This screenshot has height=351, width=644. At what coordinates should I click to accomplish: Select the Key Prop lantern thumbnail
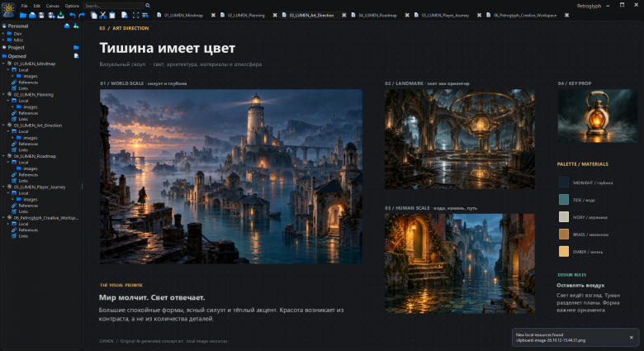[x=597, y=116]
